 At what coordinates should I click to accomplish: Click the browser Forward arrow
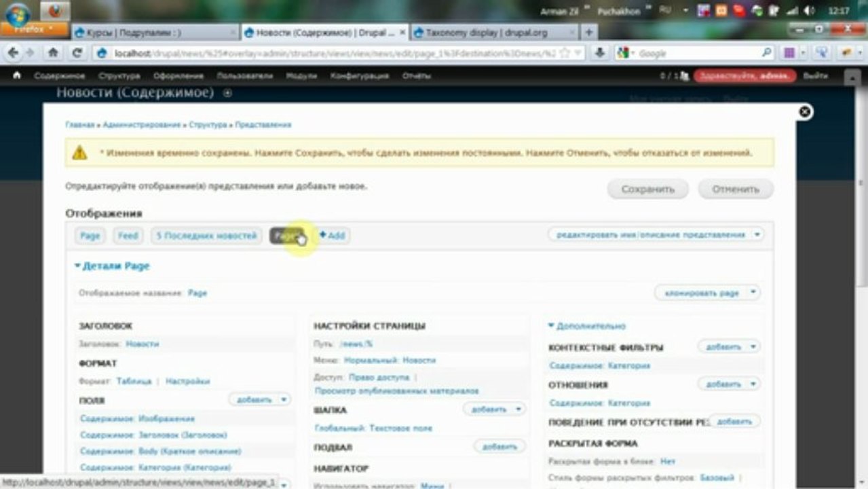[x=30, y=53]
